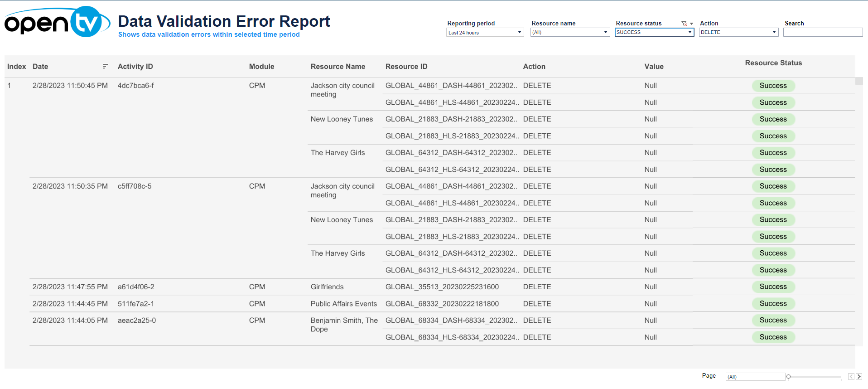868x389 pixels.
Task: Click into the Search input field
Action: pyautogui.click(x=823, y=33)
